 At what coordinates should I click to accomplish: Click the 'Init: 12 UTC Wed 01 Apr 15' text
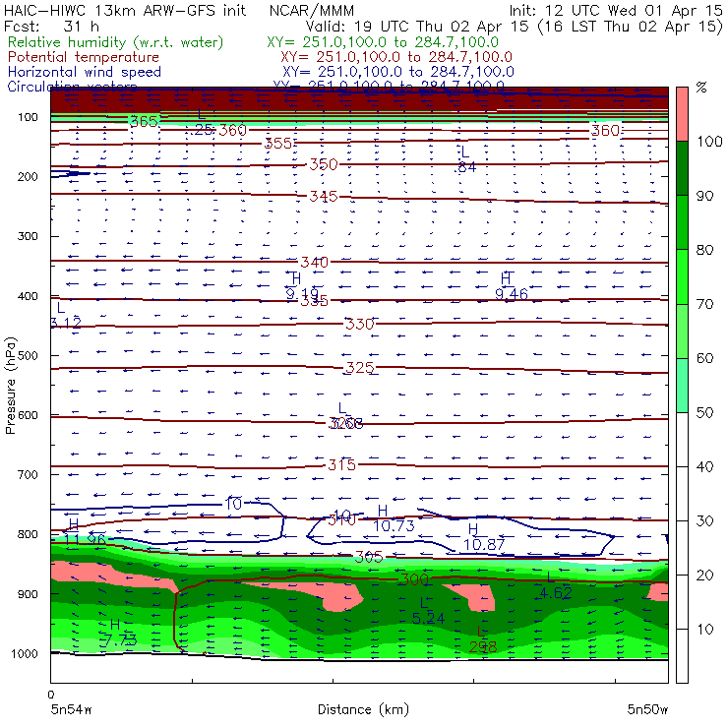point(616,10)
